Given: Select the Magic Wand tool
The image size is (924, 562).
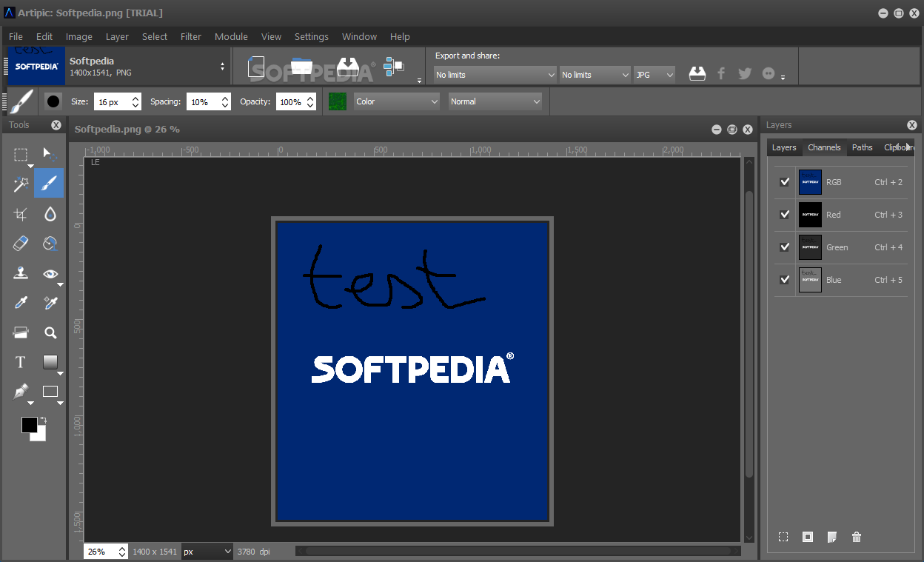Looking at the screenshot, I should point(21,184).
